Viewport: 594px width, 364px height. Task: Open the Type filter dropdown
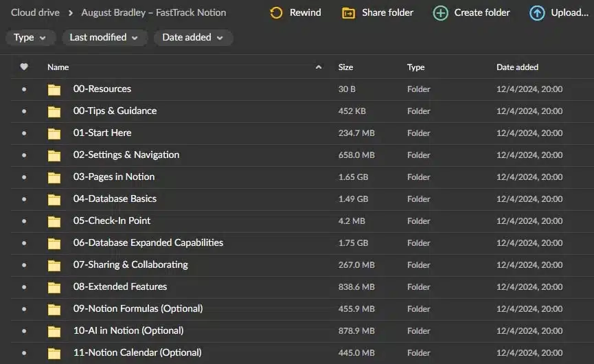point(30,38)
